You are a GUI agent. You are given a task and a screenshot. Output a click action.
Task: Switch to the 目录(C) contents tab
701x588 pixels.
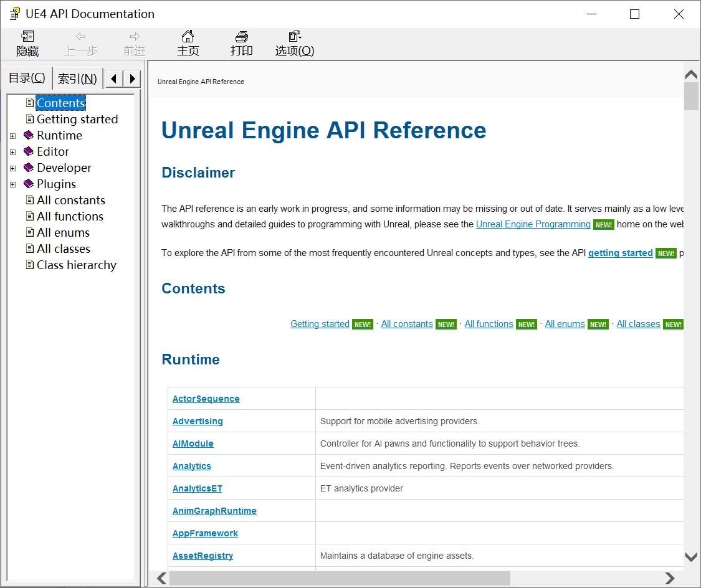[27, 78]
